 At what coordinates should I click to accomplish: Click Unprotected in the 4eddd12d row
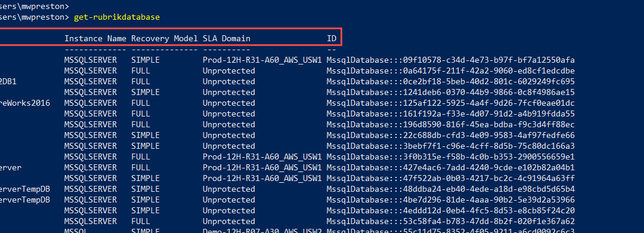pyautogui.click(x=229, y=210)
